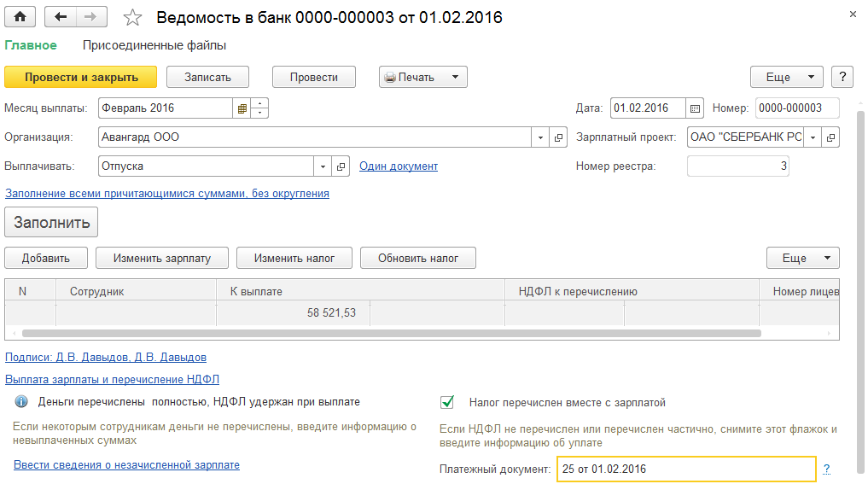Go forward with the right arrow

click(x=91, y=16)
